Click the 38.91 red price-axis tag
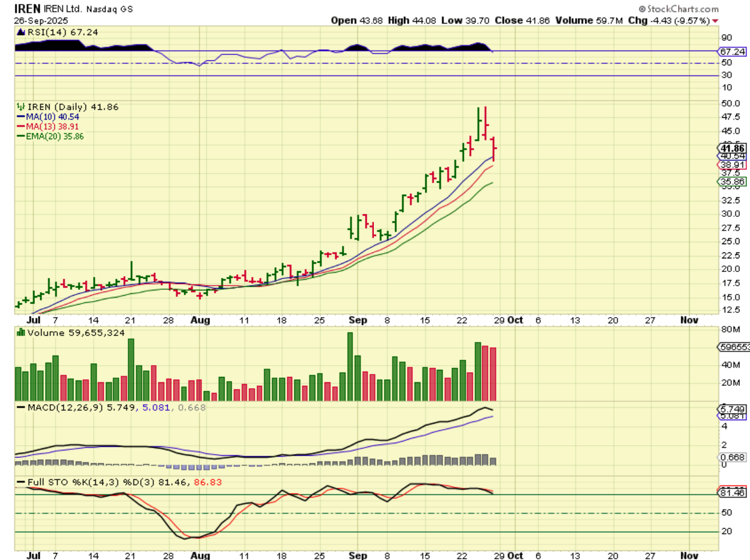This screenshot has height=560, width=750. coord(733,164)
